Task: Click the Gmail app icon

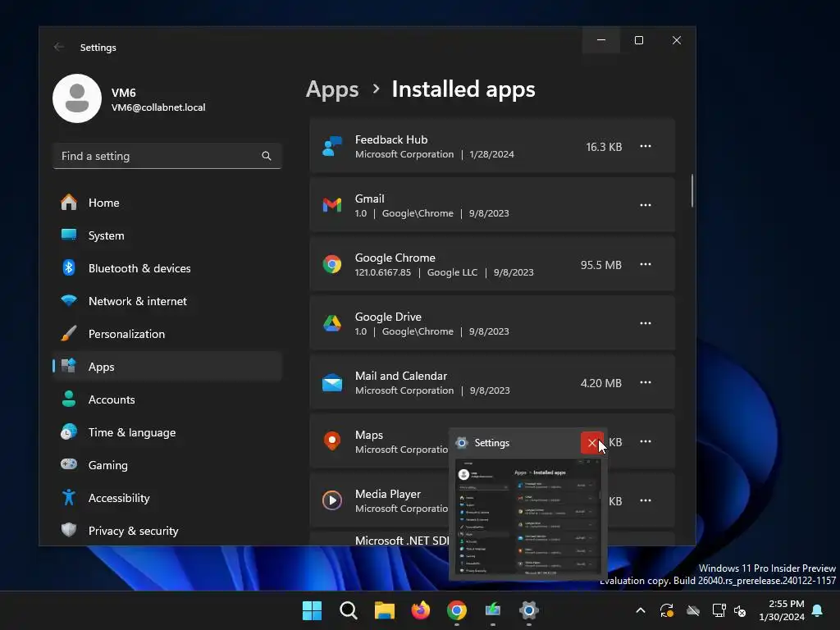Action: [x=332, y=205]
